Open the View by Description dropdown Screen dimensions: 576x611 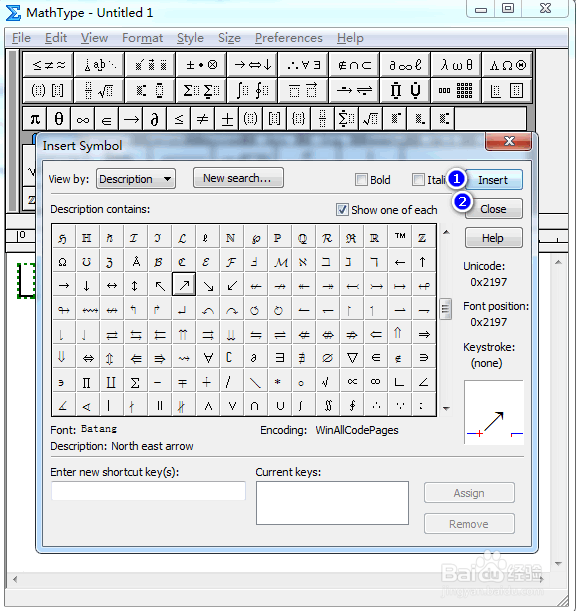136,179
